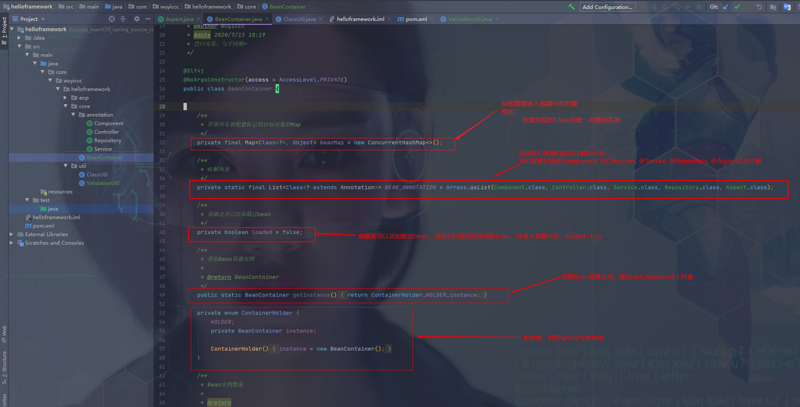Click the beanMap declaration code line

(x=319, y=143)
